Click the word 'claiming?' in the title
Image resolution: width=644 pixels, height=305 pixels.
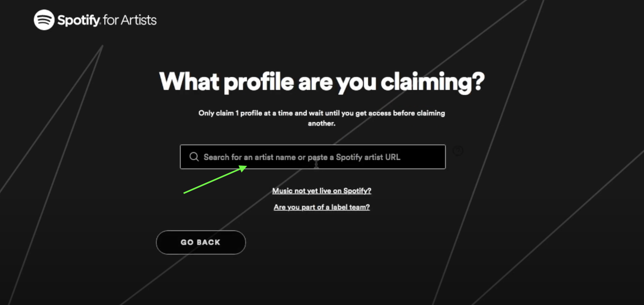coord(432,82)
